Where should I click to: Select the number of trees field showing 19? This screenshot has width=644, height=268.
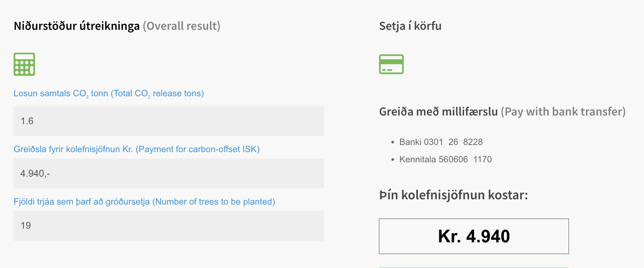169,226
